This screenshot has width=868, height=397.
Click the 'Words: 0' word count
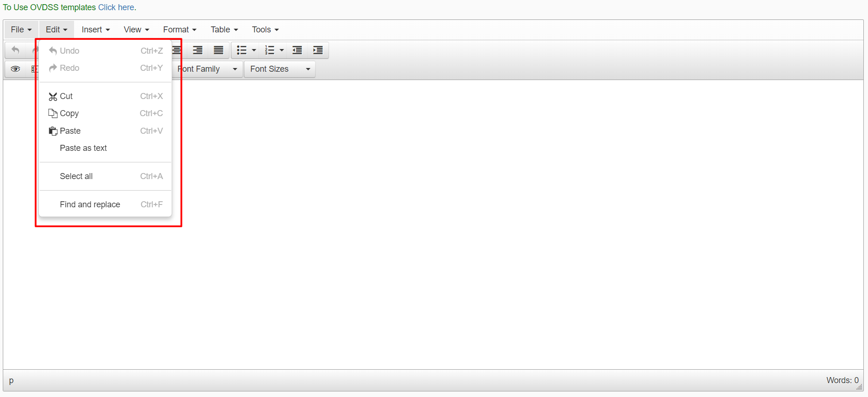coord(842,380)
